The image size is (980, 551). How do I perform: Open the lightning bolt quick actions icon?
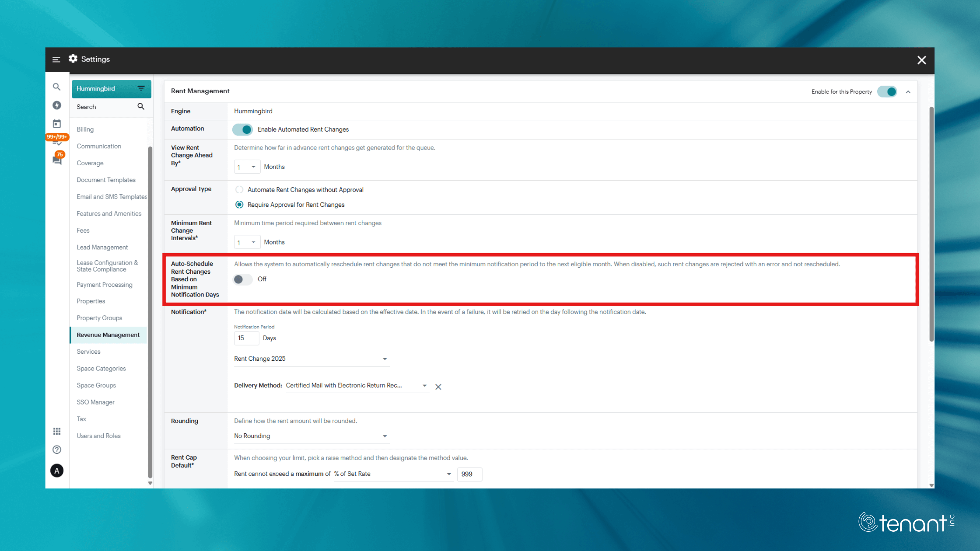click(x=57, y=105)
